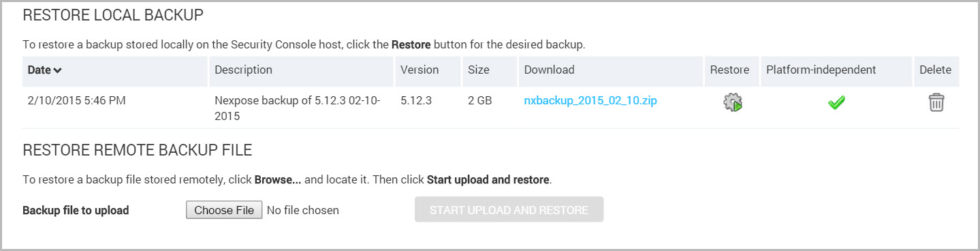Click the Choose File button

pos(224,210)
